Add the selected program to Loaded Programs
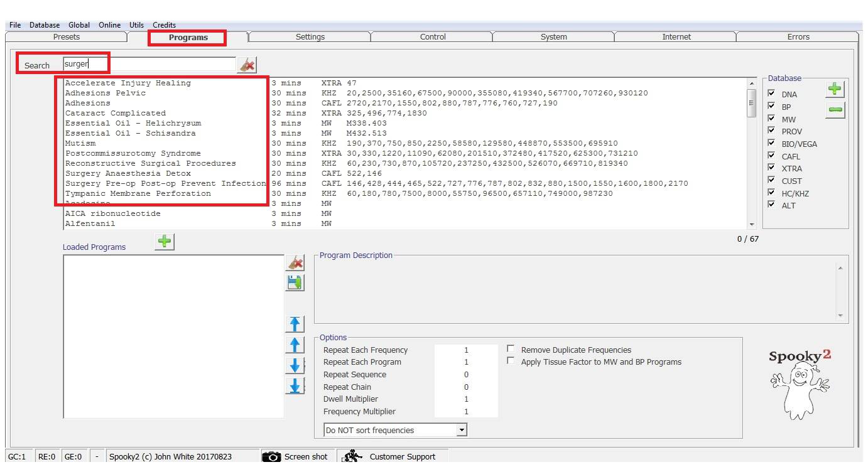Screen dimensions: 868x467 click(165, 241)
